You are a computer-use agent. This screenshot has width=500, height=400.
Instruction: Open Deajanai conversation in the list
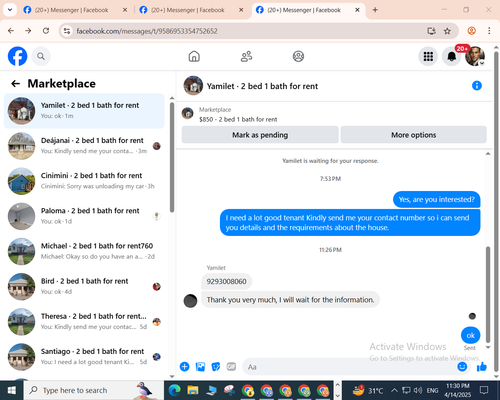pos(84,146)
